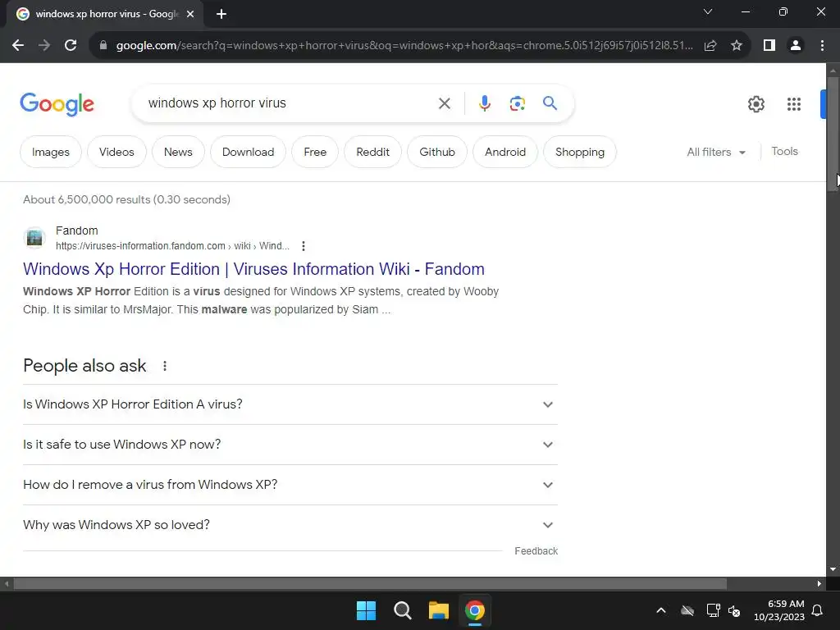The width and height of the screenshot is (840, 630).
Task: Open the Fandom result's three-dot options
Action: (x=304, y=246)
